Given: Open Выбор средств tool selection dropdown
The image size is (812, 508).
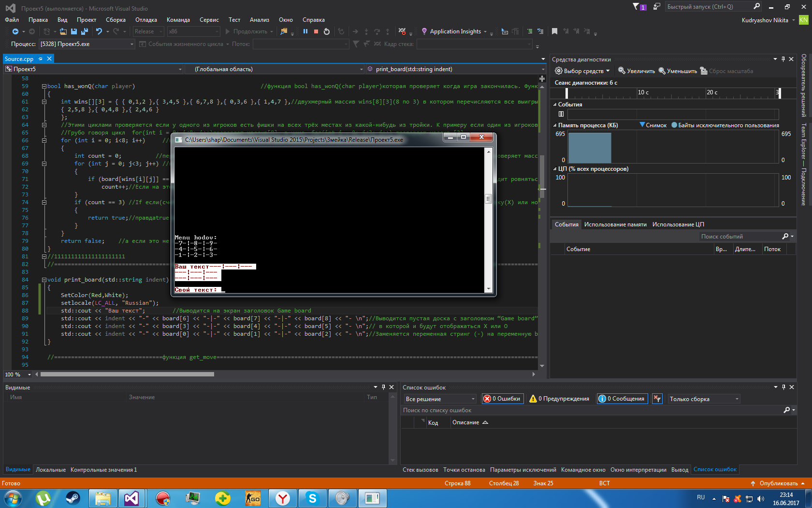Looking at the screenshot, I should point(582,71).
